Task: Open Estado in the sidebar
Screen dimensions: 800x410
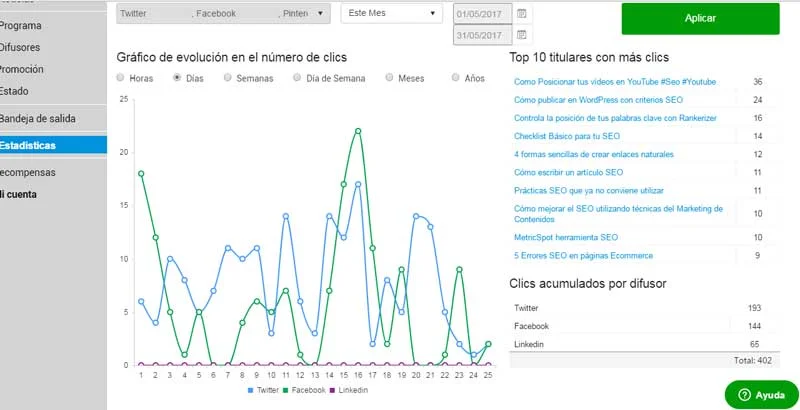Action: [14, 91]
